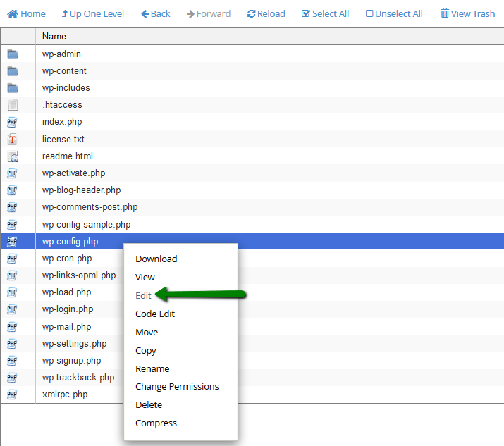Click Select All in toolbar
Viewport: 504px width, 446px height.
tap(325, 14)
